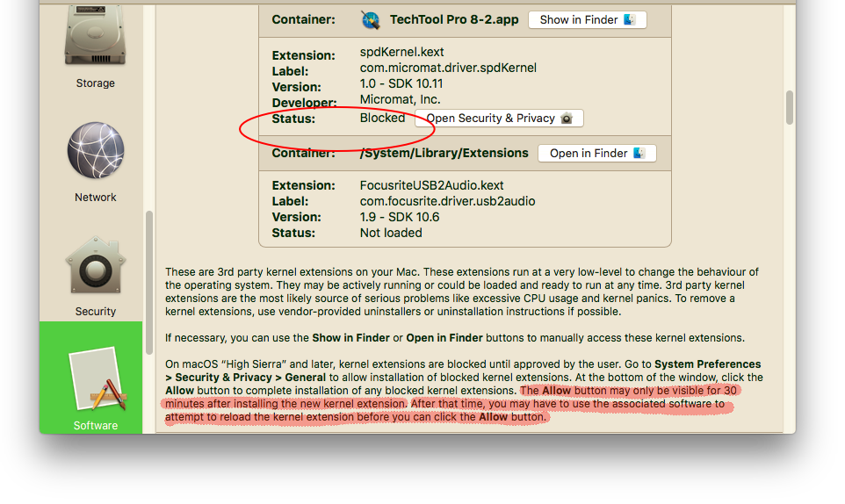Click the Not loaded status value
The height and width of the screenshot is (504, 845).
click(391, 234)
